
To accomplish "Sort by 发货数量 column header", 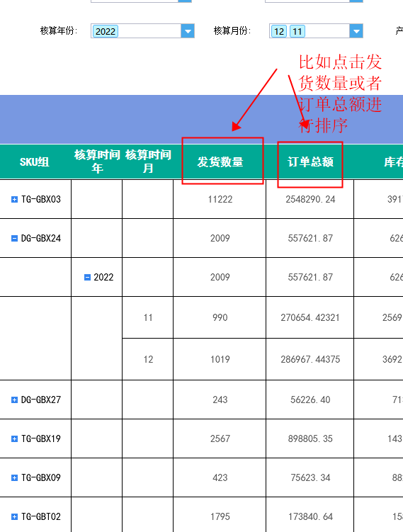I will pos(220,162).
